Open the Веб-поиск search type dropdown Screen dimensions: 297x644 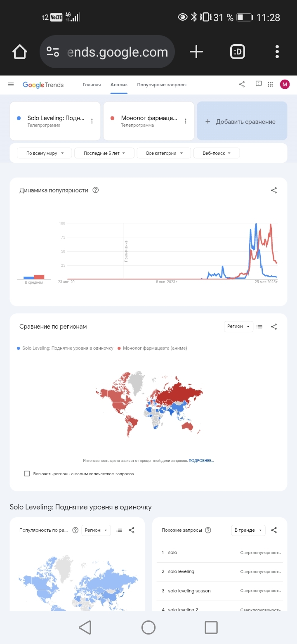[x=217, y=153]
